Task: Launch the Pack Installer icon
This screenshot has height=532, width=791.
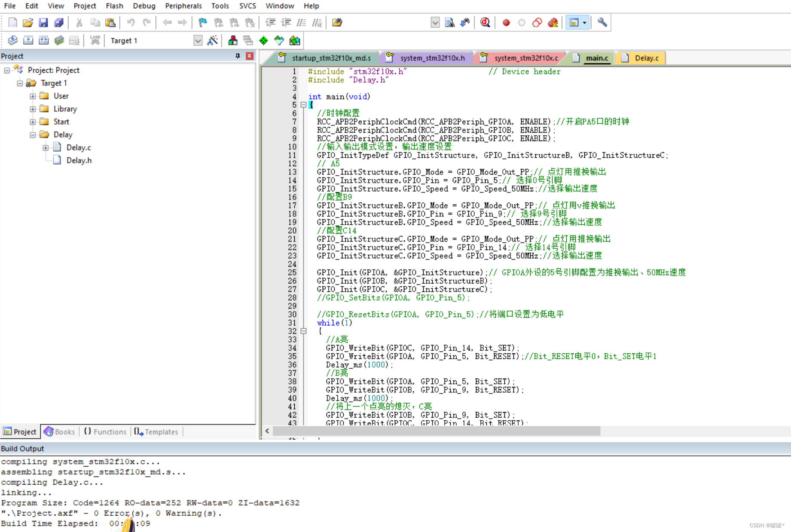Action: (x=295, y=40)
